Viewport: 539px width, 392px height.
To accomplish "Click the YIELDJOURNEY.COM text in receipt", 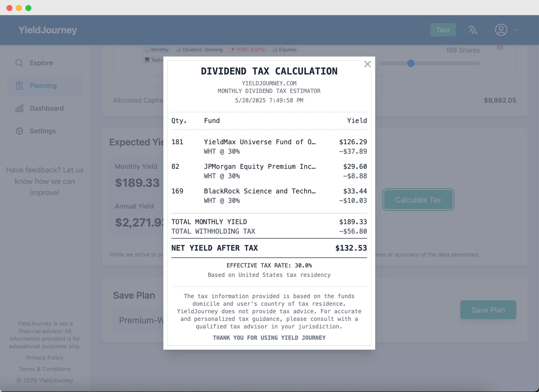I will 269,83.
